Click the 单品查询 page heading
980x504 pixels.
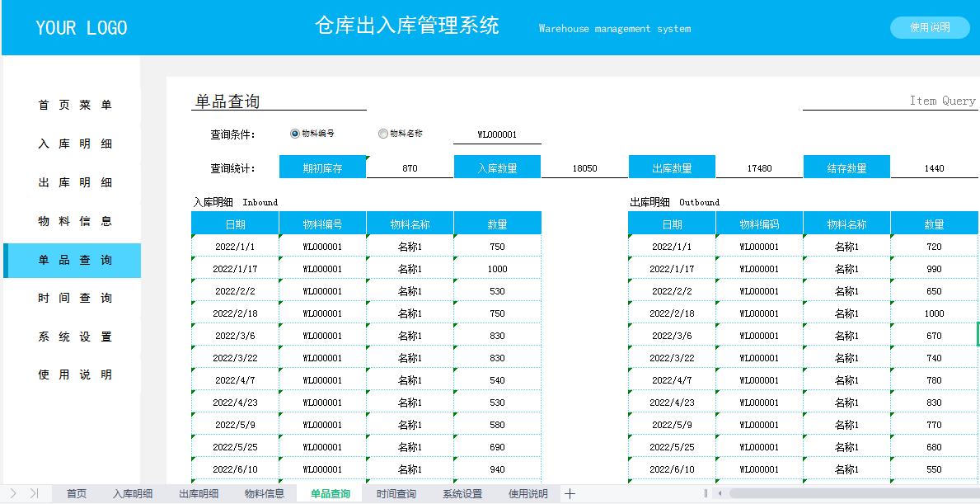[x=227, y=101]
